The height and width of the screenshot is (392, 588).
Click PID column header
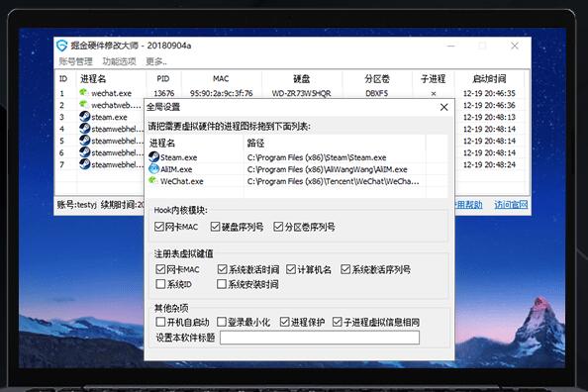coord(163,79)
